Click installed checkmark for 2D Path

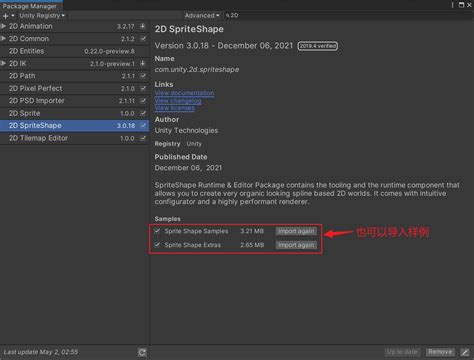143,76
